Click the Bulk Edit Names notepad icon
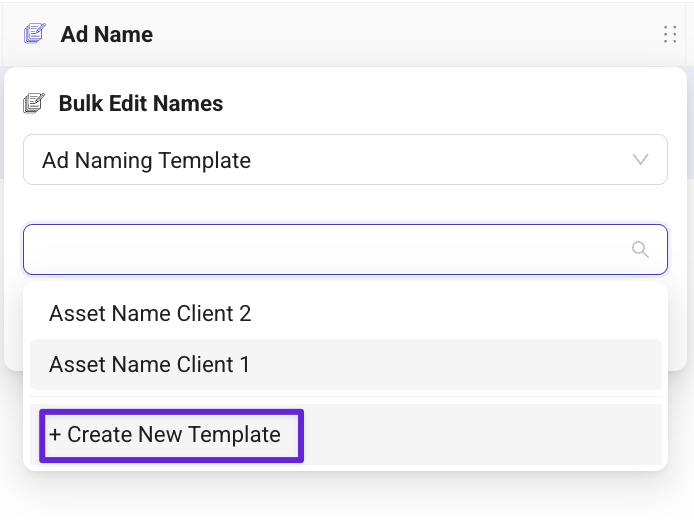The image size is (694, 520). tap(34, 103)
